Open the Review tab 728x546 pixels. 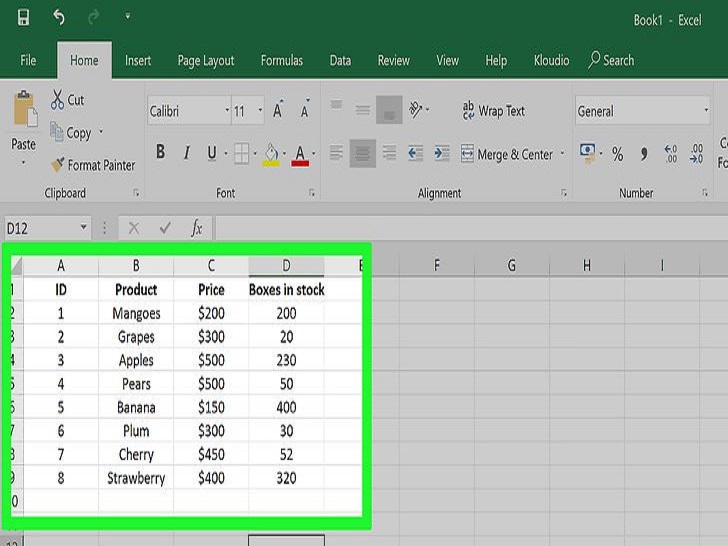pos(394,60)
